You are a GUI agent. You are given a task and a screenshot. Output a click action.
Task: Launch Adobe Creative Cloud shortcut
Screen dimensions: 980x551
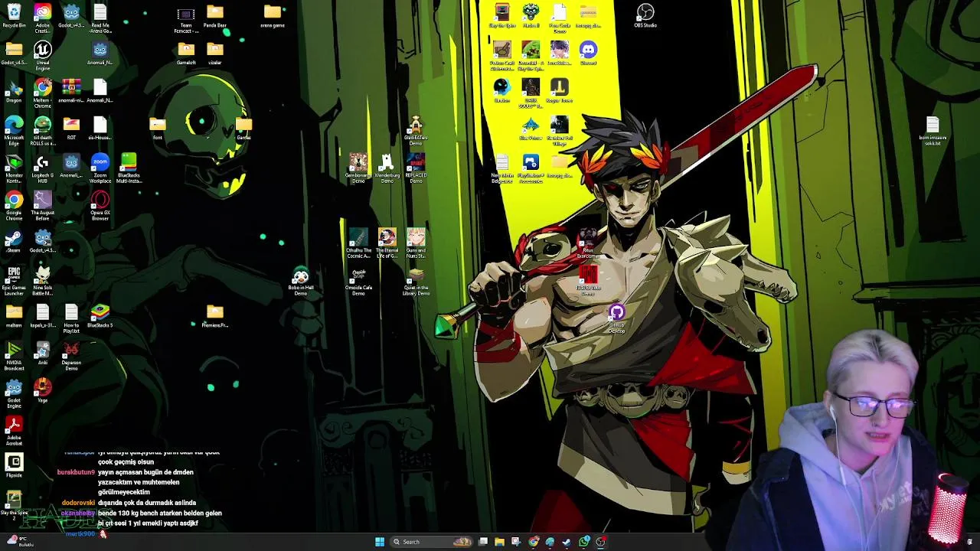[42, 18]
